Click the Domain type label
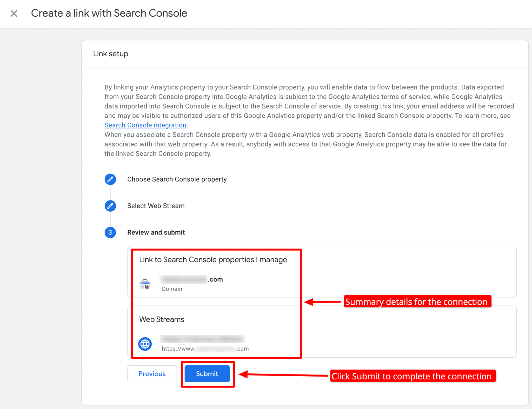Screen dimensions: 532x409 coord(172,289)
